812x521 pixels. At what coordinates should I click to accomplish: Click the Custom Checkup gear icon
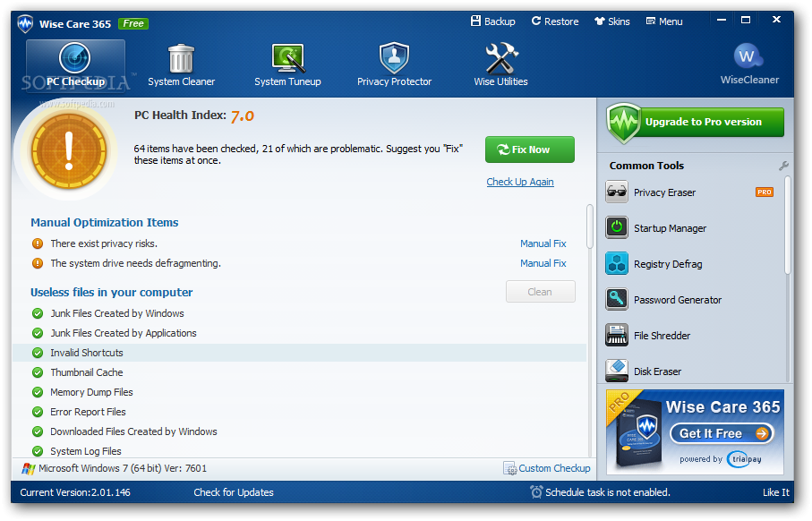509,468
